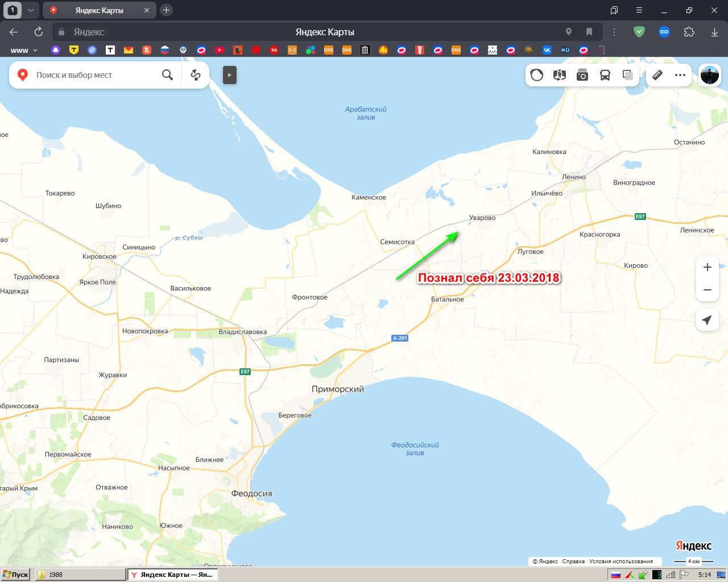Click the Кировское label
This screenshot has width=728, height=582.
point(100,256)
